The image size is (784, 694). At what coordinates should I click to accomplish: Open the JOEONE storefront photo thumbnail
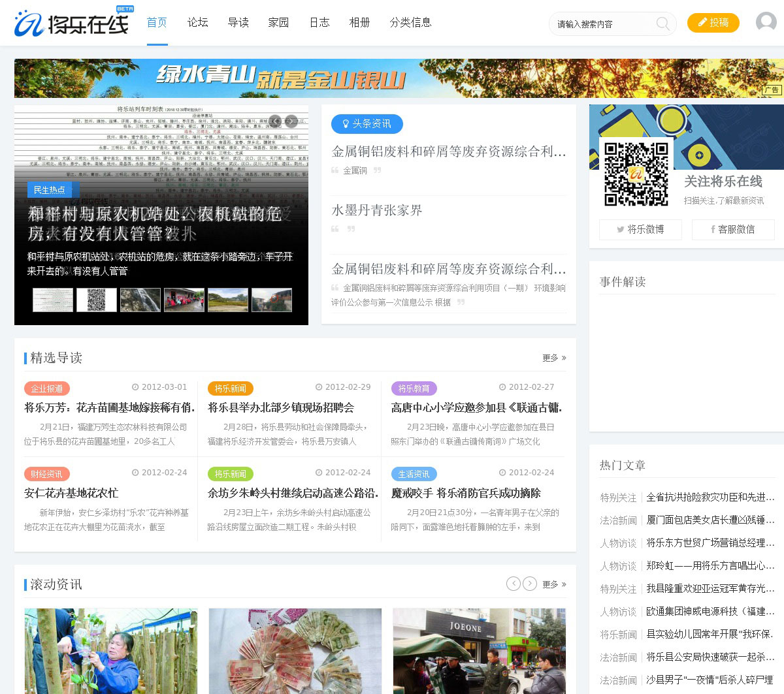[x=480, y=651]
